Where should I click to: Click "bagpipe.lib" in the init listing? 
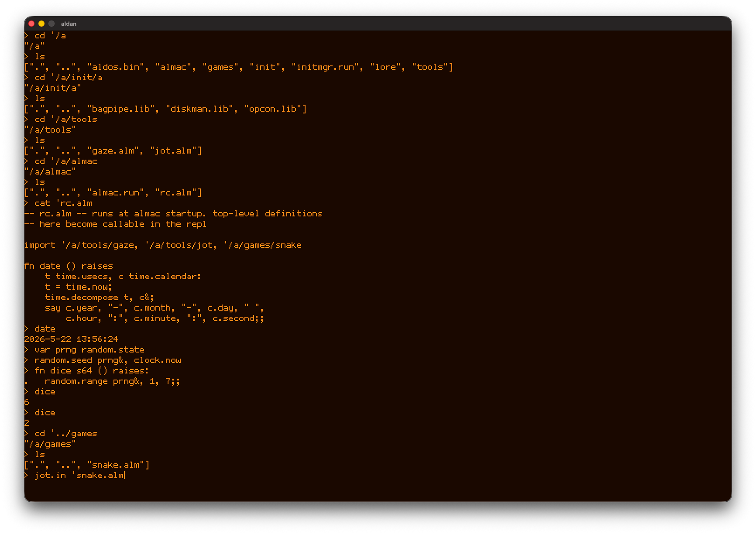pyautogui.click(x=121, y=109)
